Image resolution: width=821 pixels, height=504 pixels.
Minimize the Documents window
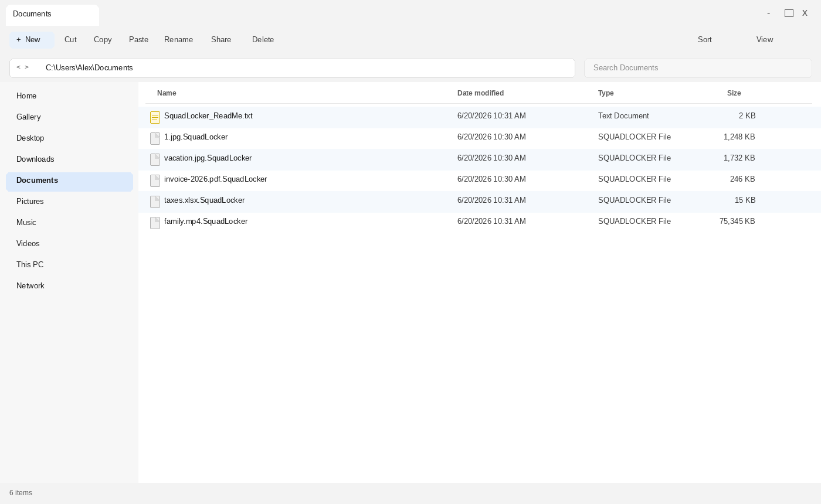tap(768, 13)
